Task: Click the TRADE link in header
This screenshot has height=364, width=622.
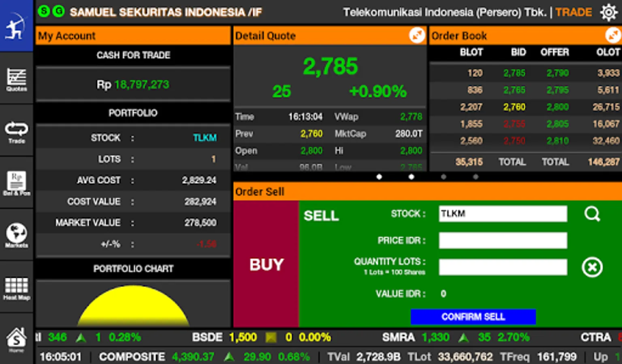Action: click(573, 13)
